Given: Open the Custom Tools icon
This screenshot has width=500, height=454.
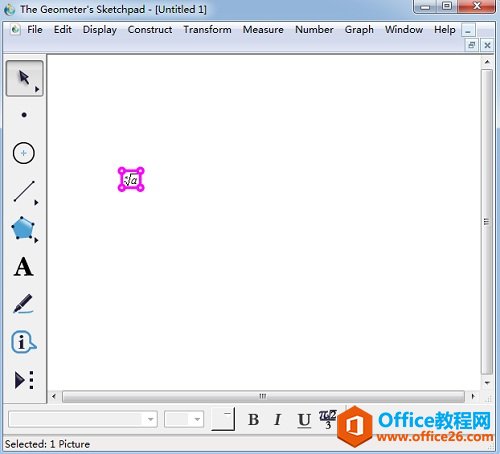Looking at the screenshot, I should pyautogui.click(x=24, y=380).
